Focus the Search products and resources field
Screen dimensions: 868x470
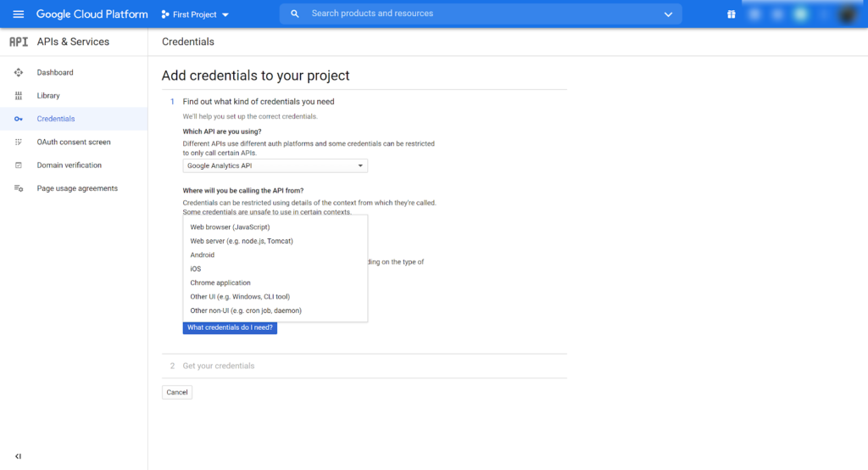[x=481, y=14]
